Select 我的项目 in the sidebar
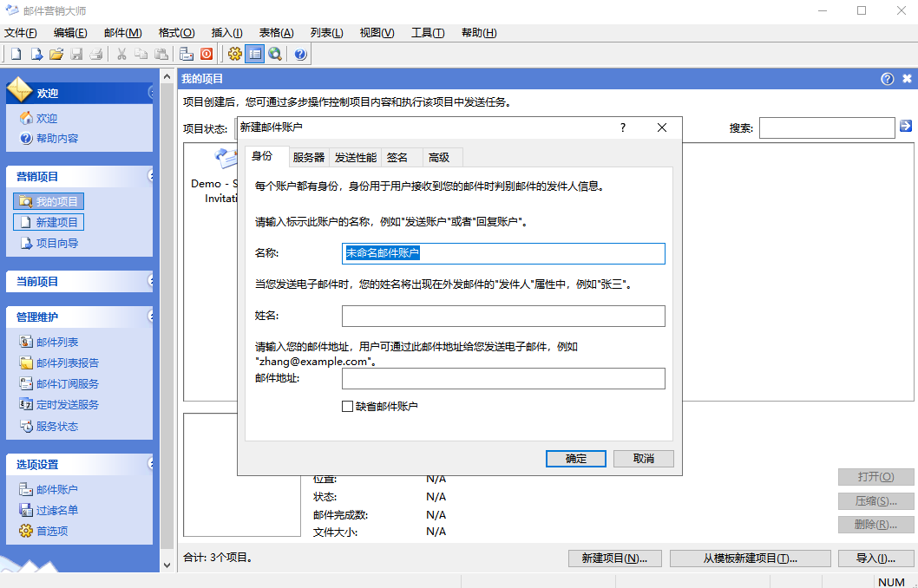The image size is (918, 588). [x=49, y=201]
